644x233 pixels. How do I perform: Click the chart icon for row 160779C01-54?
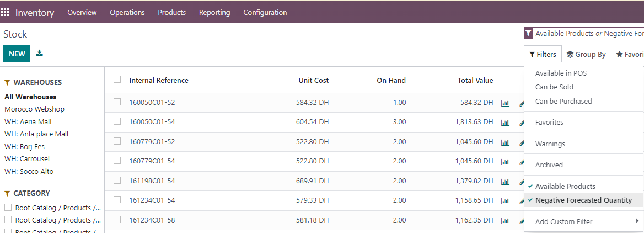click(x=505, y=161)
